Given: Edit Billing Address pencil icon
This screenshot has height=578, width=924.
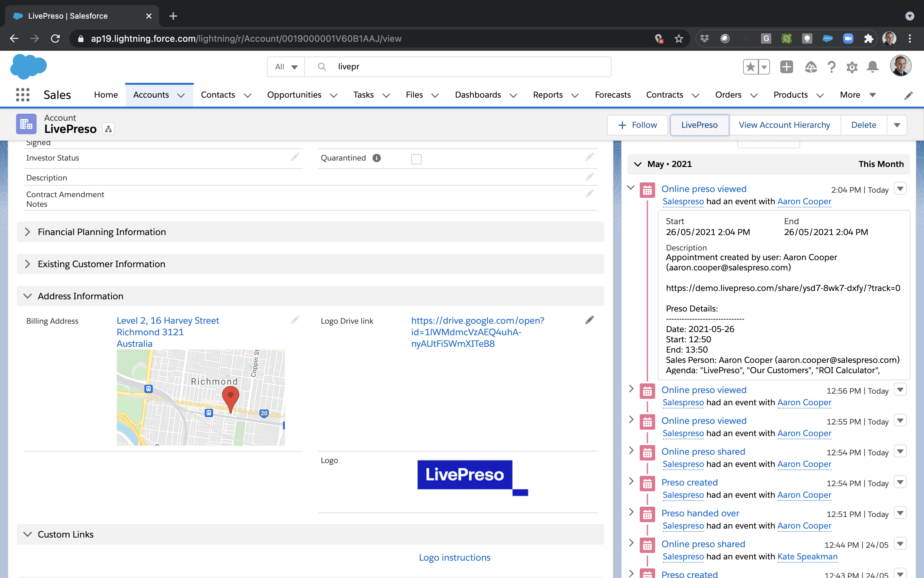Looking at the screenshot, I should tap(295, 320).
